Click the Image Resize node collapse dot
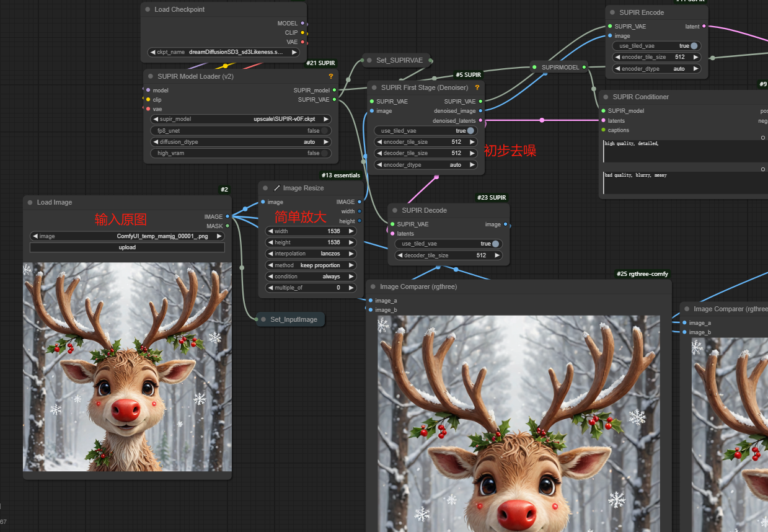 coord(265,188)
